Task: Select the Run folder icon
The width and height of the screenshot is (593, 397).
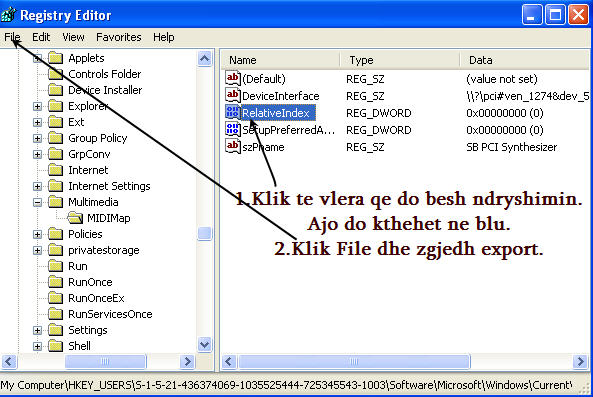Action: click(56, 266)
